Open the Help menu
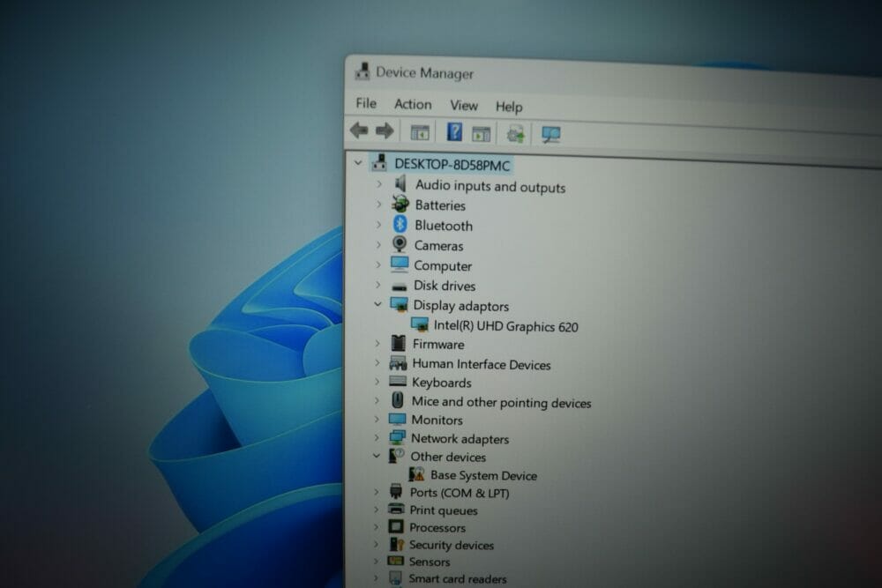Viewport: 882px width, 588px height. point(509,107)
